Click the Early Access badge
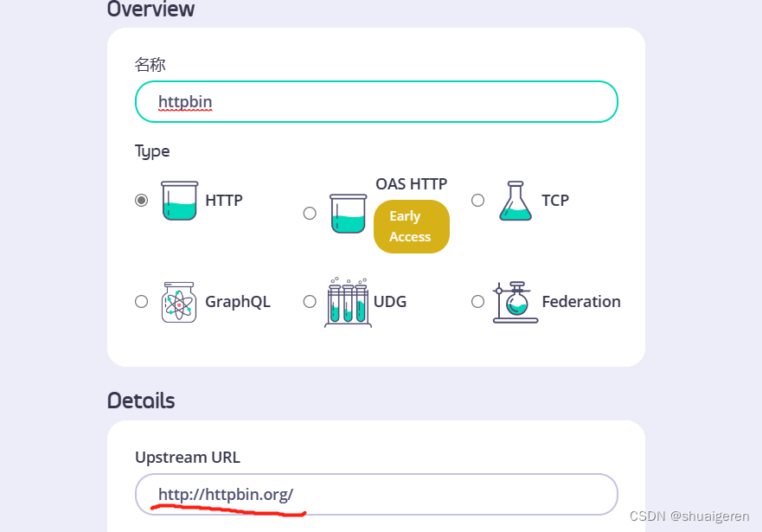The image size is (762, 532). (x=411, y=227)
